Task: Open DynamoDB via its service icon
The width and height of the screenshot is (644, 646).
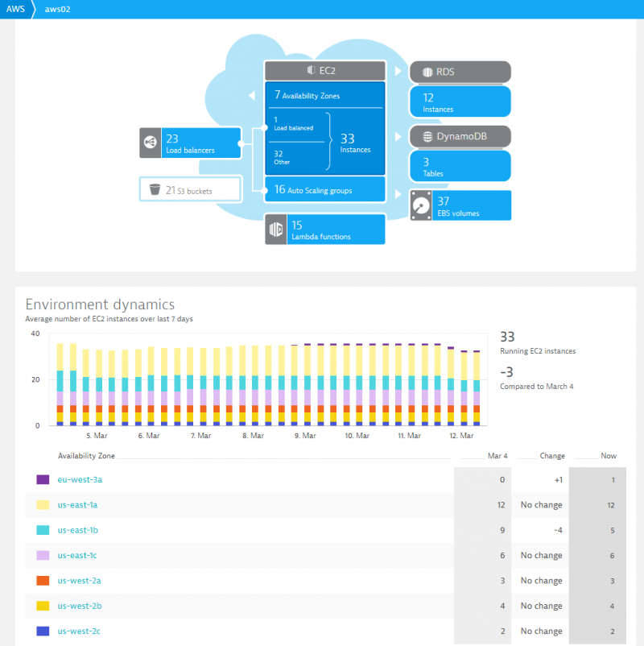Action: click(x=427, y=136)
